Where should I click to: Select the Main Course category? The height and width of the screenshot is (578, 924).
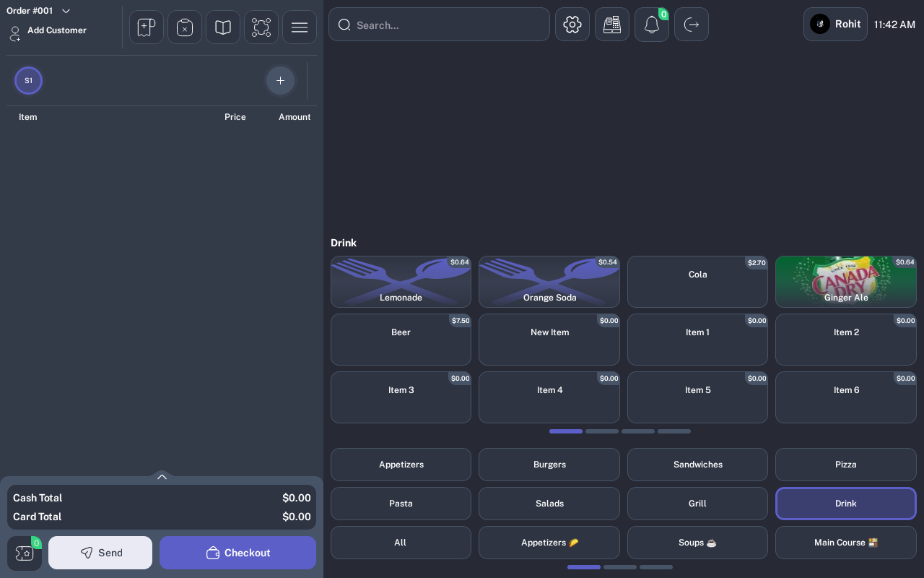pos(846,543)
